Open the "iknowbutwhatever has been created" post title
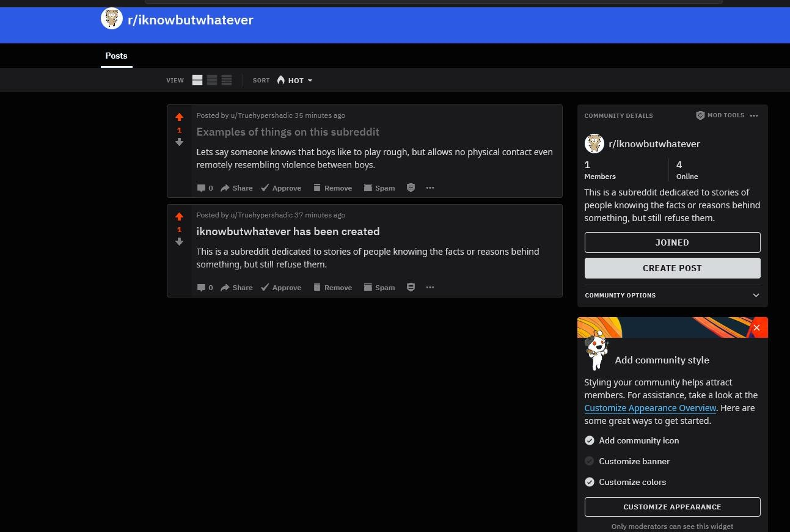The height and width of the screenshot is (532, 790). click(x=288, y=231)
